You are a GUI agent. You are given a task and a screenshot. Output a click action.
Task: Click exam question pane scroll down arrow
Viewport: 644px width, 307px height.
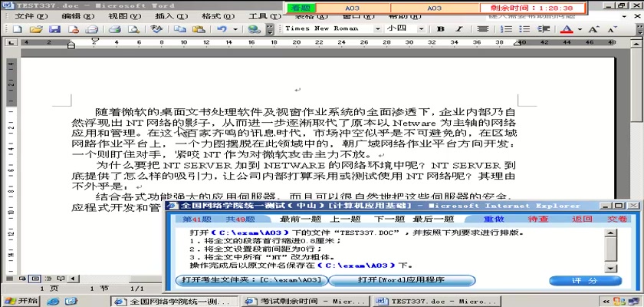point(612,269)
